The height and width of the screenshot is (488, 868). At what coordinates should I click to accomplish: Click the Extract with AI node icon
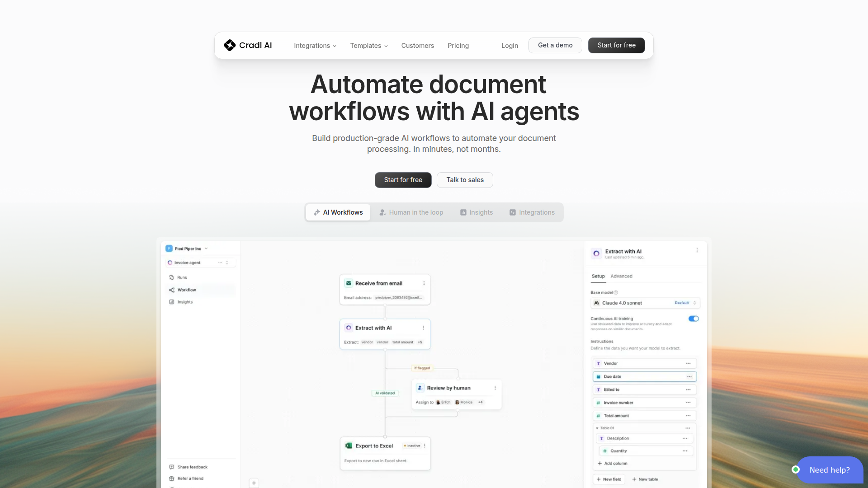coord(349,328)
